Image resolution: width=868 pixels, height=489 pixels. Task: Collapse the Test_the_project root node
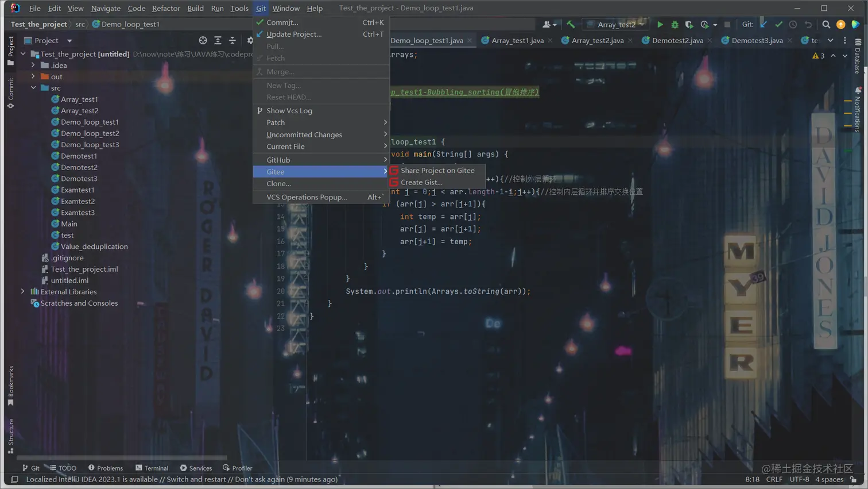tap(23, 54)
